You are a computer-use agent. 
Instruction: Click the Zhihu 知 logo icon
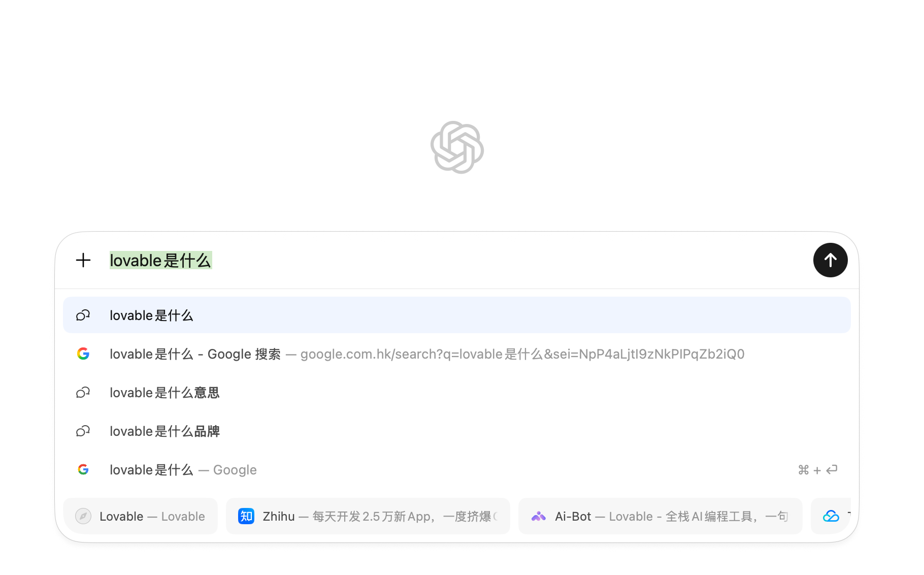tap(246, 516)
